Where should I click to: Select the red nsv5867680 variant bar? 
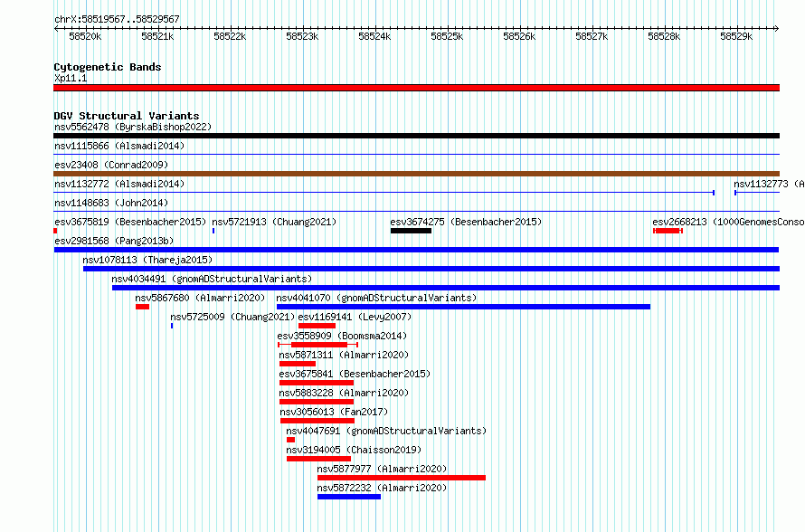pos(142,307)
